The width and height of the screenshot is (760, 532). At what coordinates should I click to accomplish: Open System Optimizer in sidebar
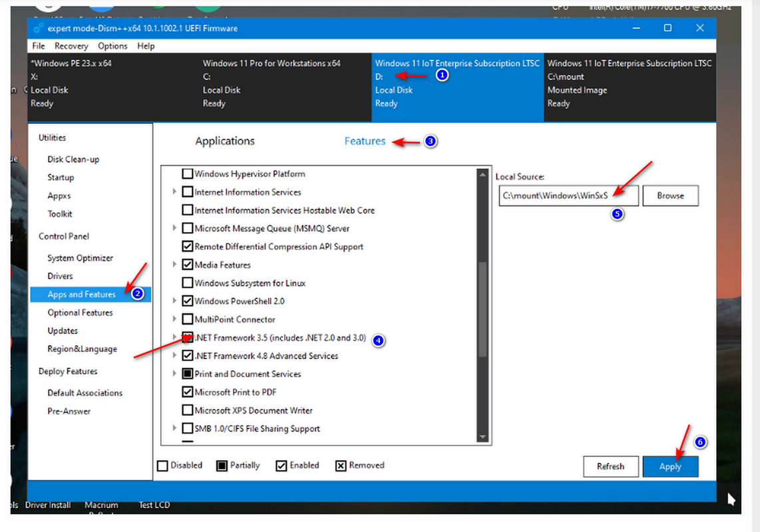[x=80, y=258]
